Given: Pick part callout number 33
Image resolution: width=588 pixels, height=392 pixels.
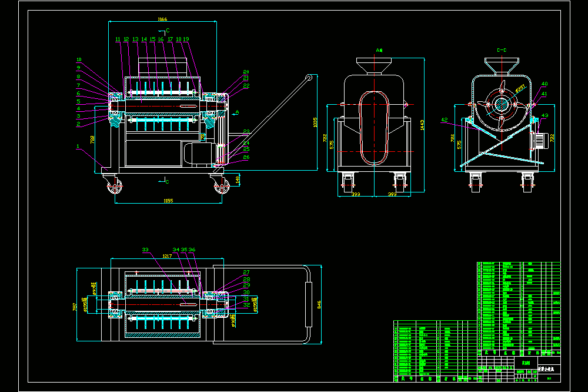Looking at the screenshot, I should 145,250.
